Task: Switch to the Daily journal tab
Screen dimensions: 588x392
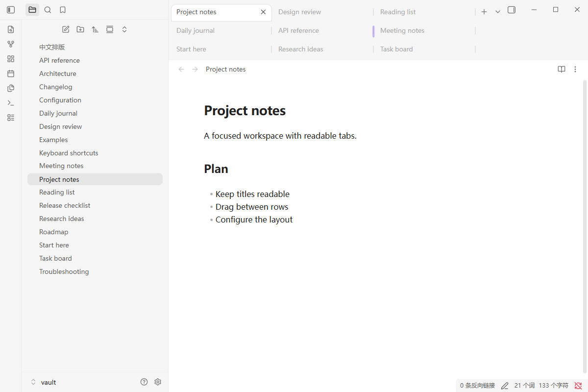Action: (220, 30)
